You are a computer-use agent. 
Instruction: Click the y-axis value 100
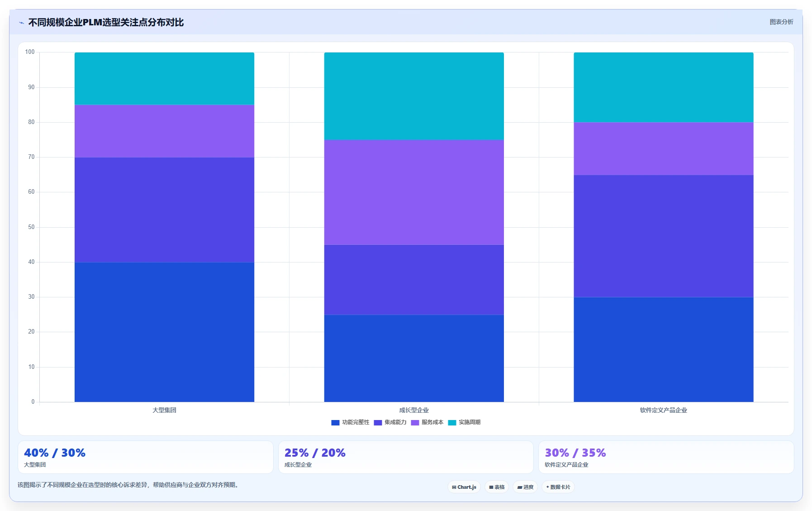(30, 52)
